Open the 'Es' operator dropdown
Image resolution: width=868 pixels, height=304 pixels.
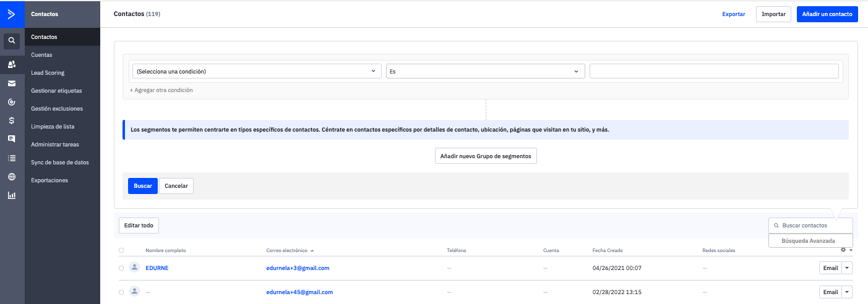pos(485,72)
